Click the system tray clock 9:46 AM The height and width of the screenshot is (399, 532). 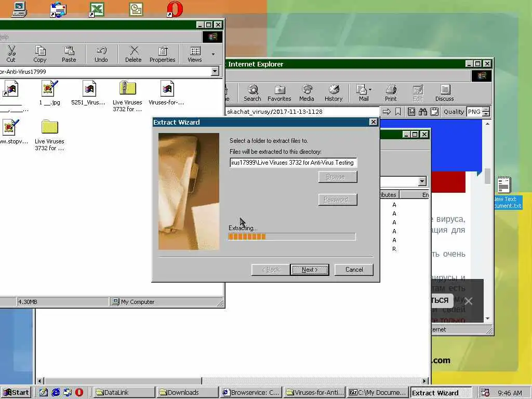pos(510,393)
